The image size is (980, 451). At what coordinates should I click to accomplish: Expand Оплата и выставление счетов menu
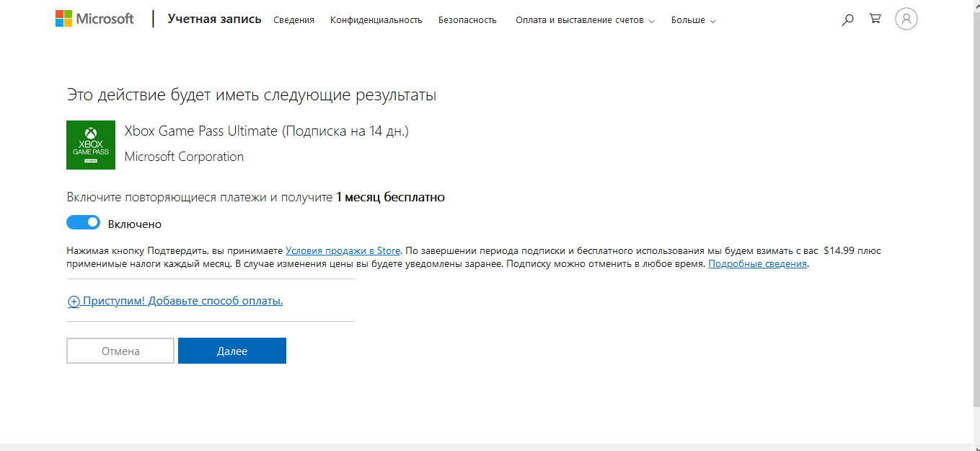click(585, 20)
